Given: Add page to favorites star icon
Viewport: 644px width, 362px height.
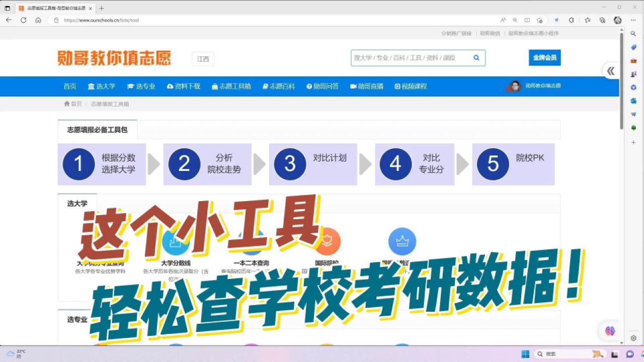Looking at the screenshot, I should point(539,20).
